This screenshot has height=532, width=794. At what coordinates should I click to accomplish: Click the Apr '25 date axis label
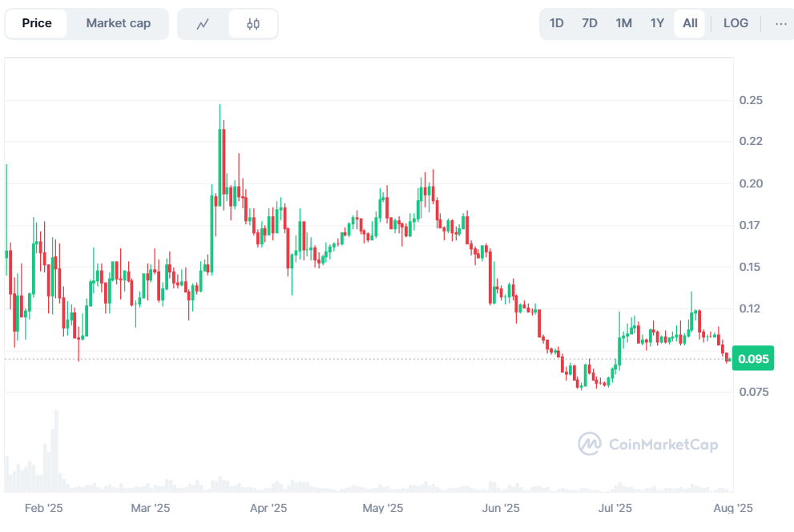click(268, 508)
